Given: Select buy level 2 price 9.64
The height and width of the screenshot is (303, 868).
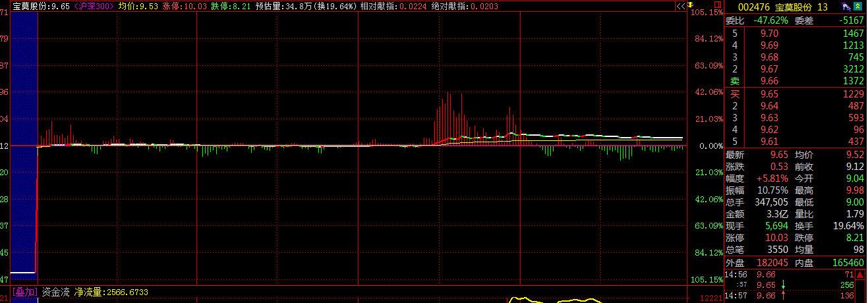Looking at the screenshot, I should [769, 106].
